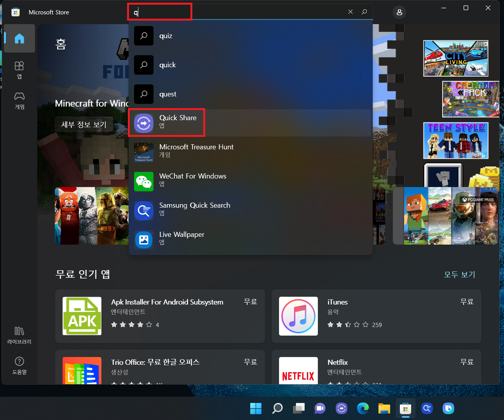The width and height of the screenshot is (504, 420).
Task: Open the Quick Share app suggestion
Action: [251, 123]
